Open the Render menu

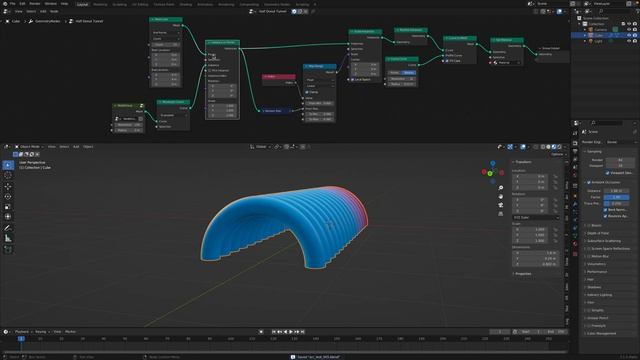[35, 4]
